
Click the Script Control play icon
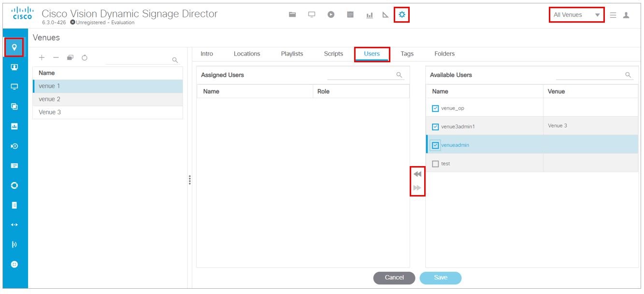pos(330,14)
